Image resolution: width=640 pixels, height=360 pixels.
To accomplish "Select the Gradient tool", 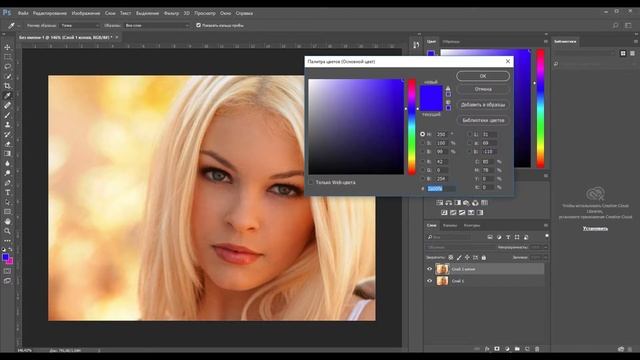I will (7, 154).
